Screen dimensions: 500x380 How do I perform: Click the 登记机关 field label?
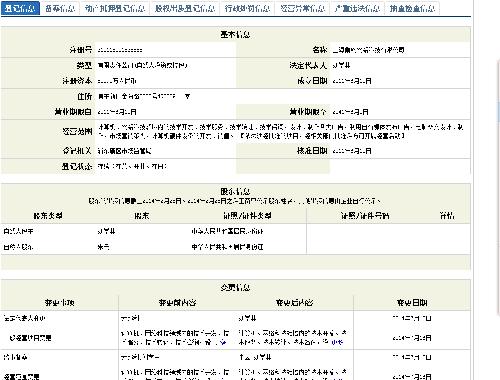pyautogui.click(x=77, y=151)
